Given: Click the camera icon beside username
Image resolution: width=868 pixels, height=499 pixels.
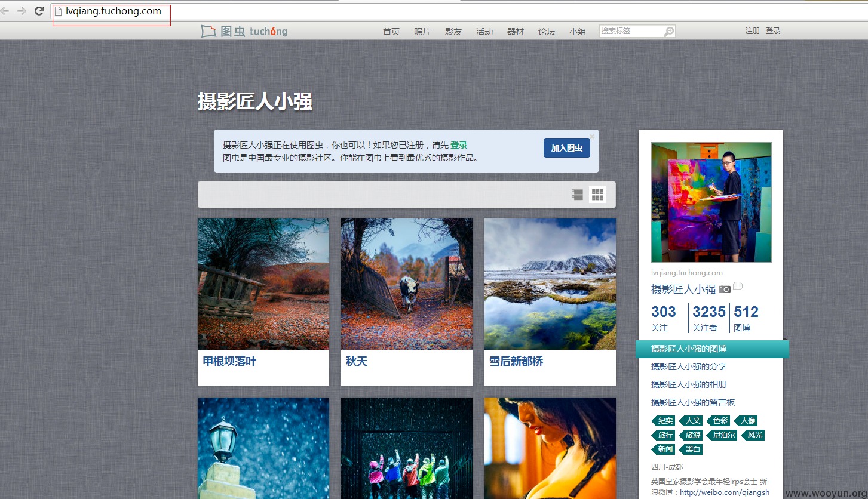Looking at the screenshot, I should tap(725, 289).
